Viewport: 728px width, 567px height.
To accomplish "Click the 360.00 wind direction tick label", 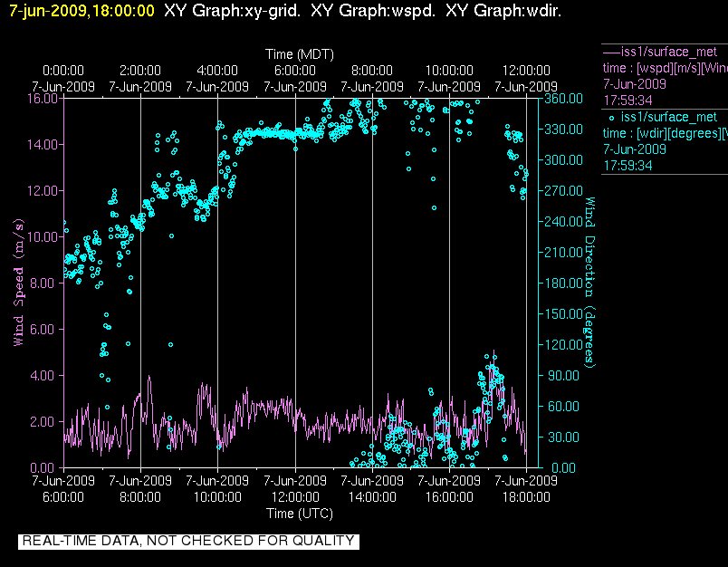I will pyautogui.click(x=561, y=98).
